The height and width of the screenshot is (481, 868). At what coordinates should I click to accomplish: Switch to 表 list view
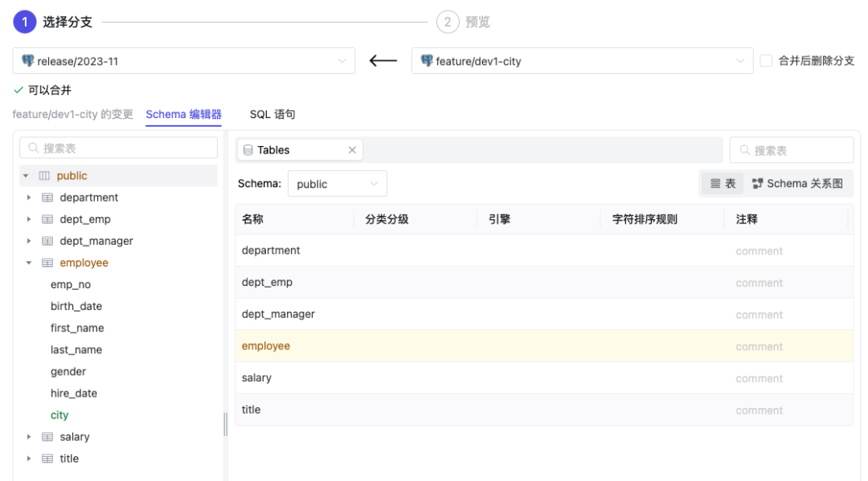pos(723,184)
